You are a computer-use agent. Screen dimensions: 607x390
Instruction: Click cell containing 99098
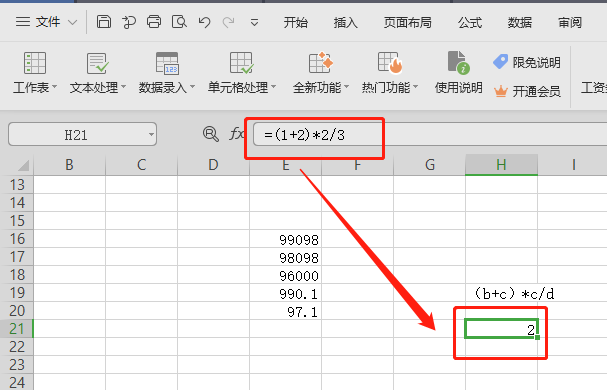click(285, 239)
